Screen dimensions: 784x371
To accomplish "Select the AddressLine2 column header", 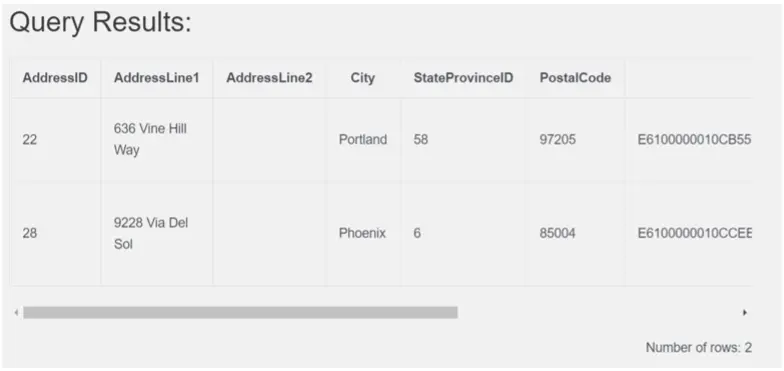I will (x=270, y=78).
